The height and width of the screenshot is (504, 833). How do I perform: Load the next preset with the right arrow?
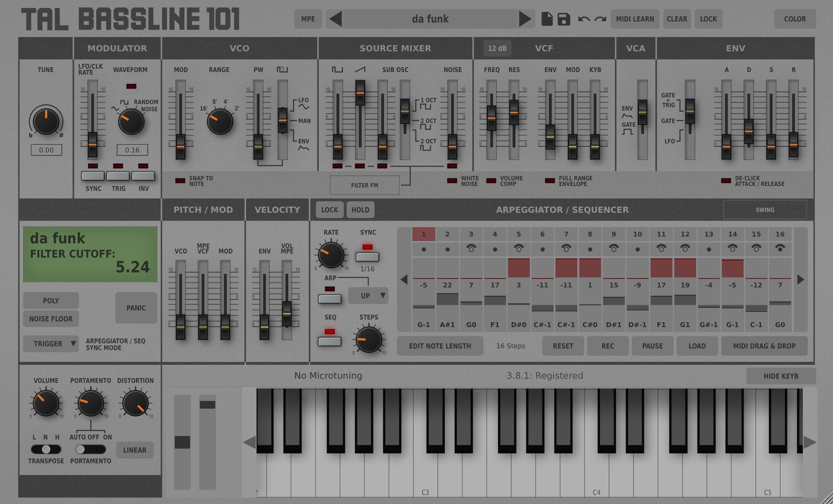[x=524, y=19]
